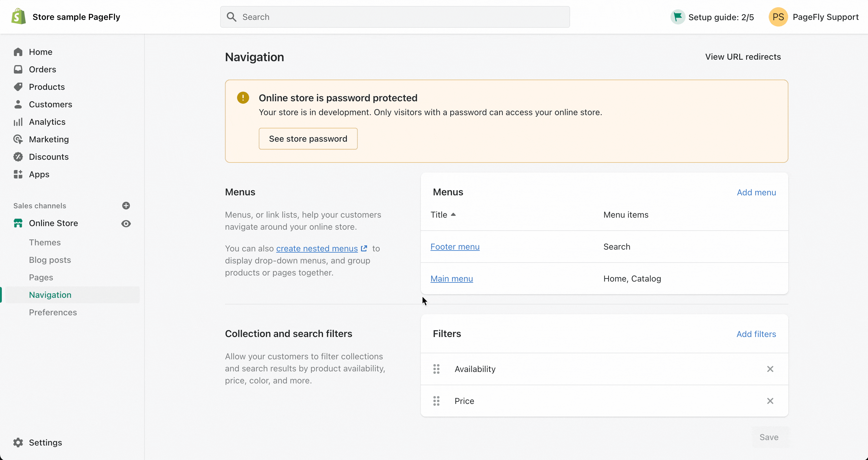The height and width of the screenshot is (460, 868).
Task: Click the Products tag icon
Action: 18,87
